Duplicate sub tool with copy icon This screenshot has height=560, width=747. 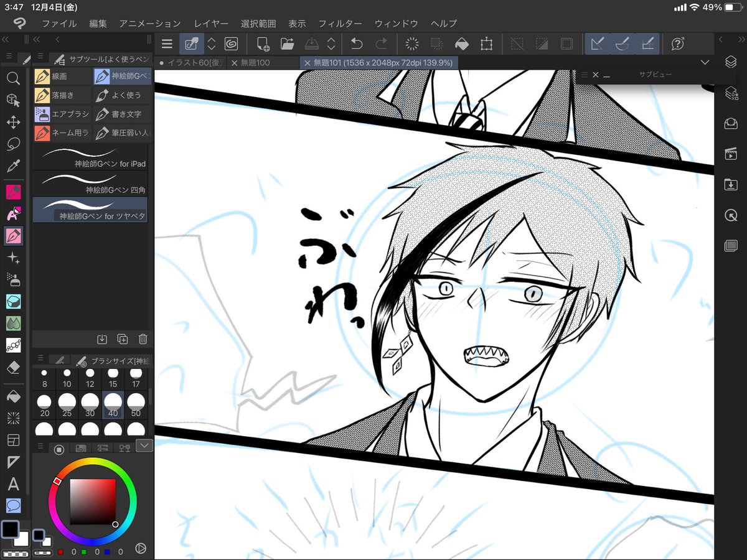click(123, 339)
